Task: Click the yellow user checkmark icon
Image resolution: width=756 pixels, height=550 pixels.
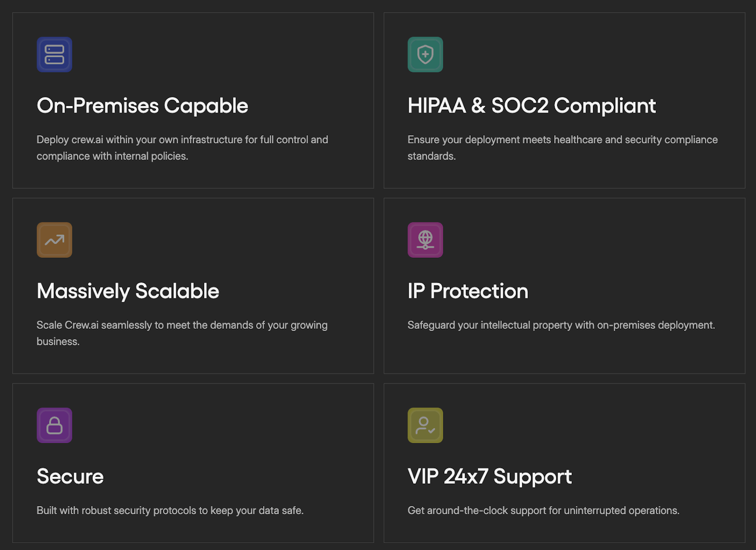Action: coord(425,425)
